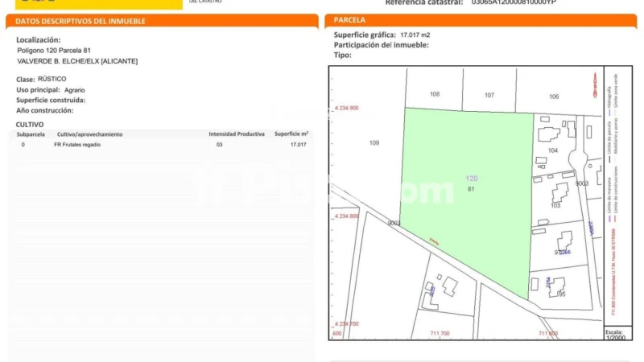Select the '17.017 m2' graphic surface value
644x362 pixels.
pos(415,35)
